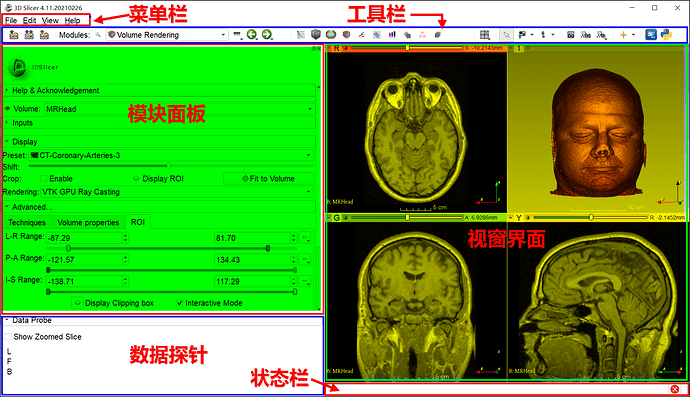Open the Modules dropdown showing Volume Rendering

point(167,35)
